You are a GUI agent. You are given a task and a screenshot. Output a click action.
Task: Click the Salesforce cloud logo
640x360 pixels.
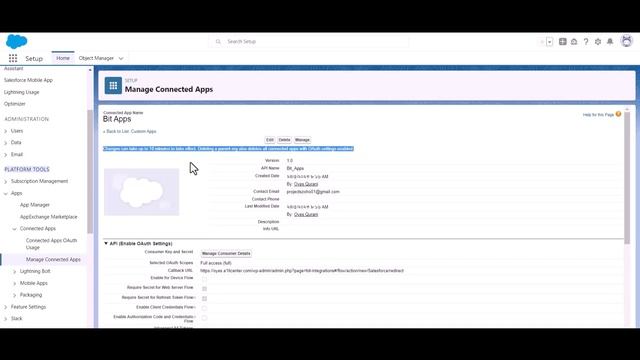click(17, 42)
